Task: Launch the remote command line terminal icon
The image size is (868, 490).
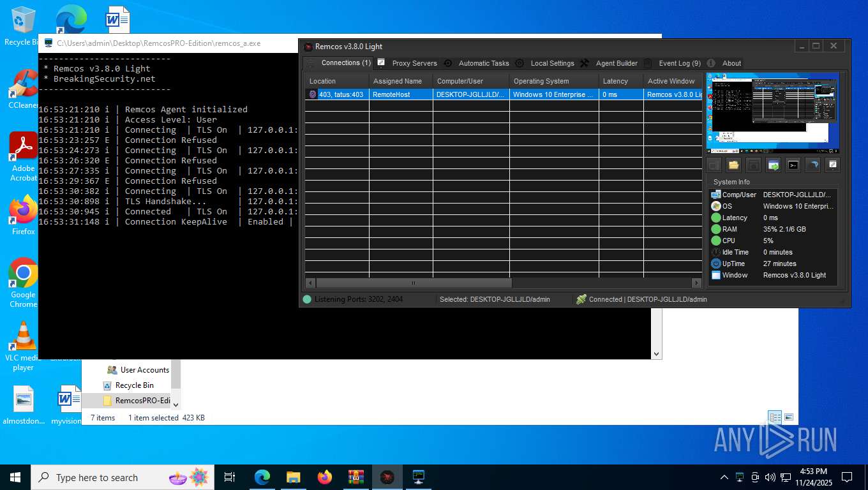Action: 793,165
